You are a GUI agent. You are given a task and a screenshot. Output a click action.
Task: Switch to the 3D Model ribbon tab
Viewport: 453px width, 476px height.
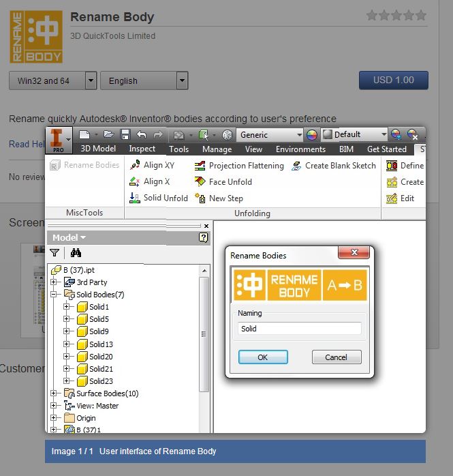[x=98, y=149]
